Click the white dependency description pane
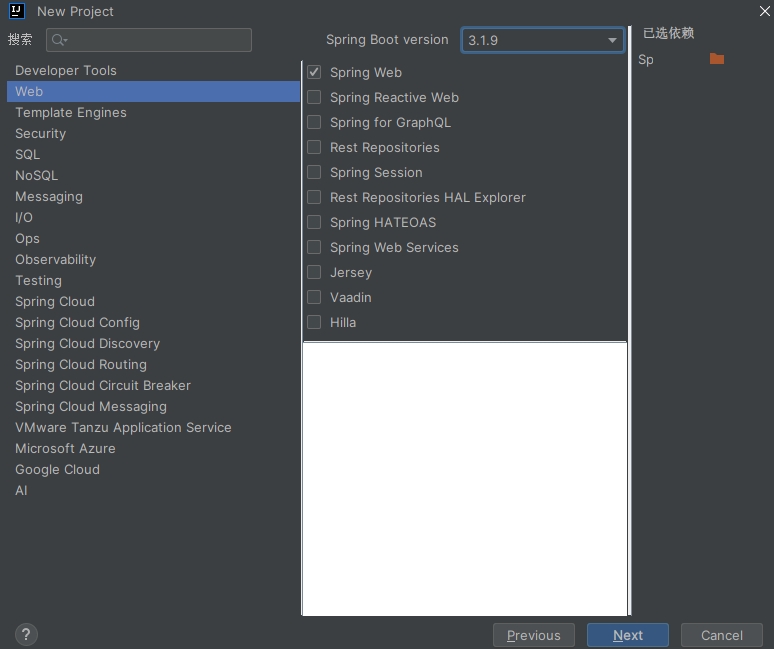Image resolution: width=774 pixels, height=649 pixels. [464, 479]
